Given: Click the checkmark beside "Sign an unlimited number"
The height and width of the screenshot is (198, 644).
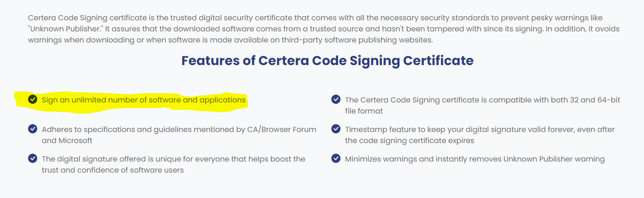Looking at the screenshot, I should tap(33, 99).
